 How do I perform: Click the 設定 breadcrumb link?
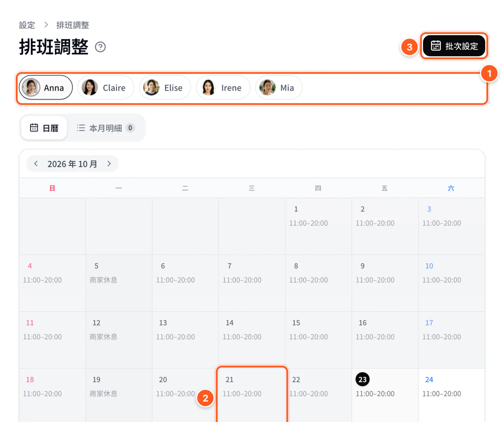[27, 25]
